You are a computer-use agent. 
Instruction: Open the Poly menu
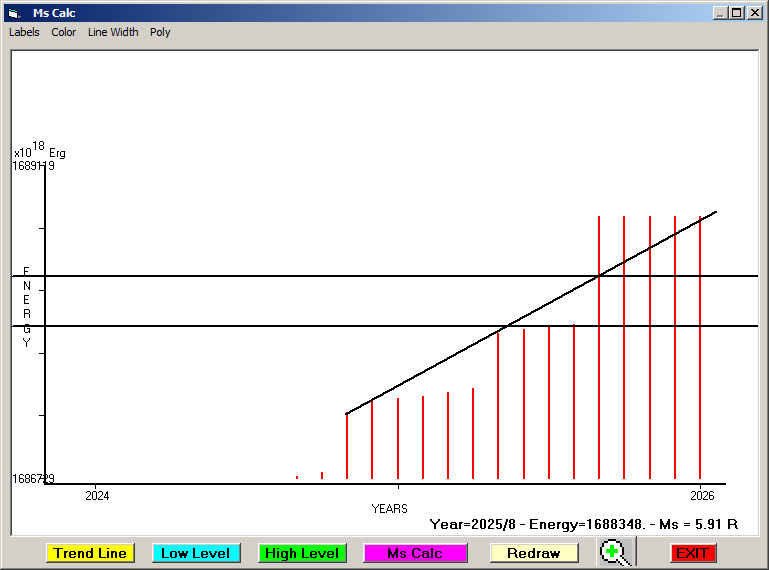(x=160, y=32)
